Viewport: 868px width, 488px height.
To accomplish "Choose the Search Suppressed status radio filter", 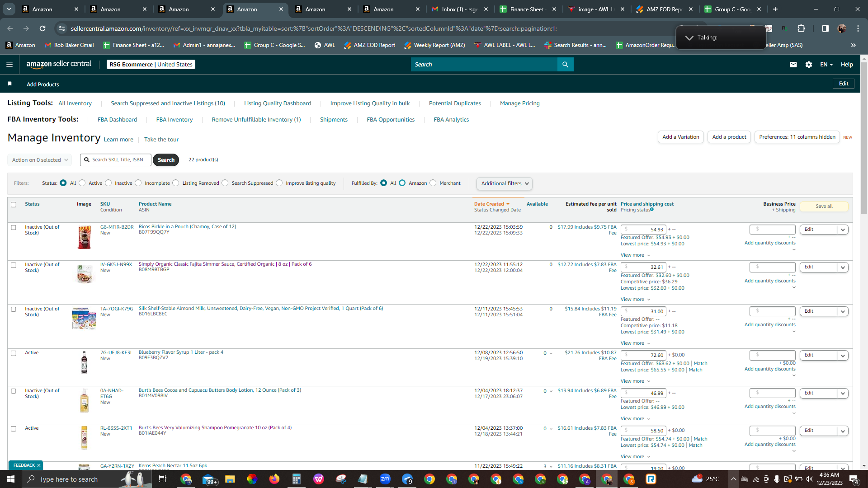I will click(225, 183).
